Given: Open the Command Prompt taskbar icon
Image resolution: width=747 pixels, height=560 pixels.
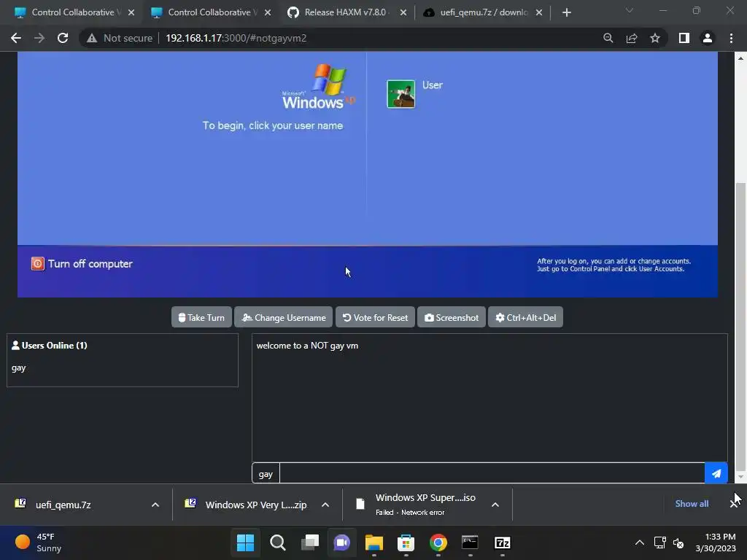Looking at the screenshot, I should point(470,542).
